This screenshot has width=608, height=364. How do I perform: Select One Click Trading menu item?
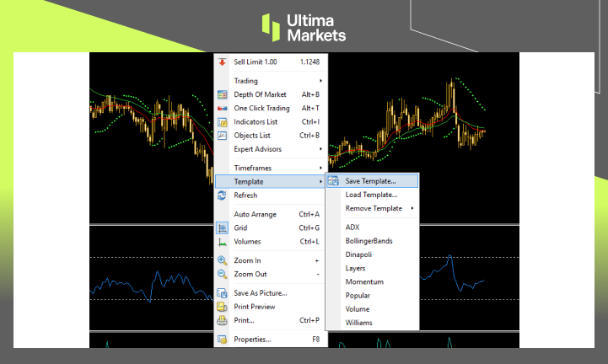(270, 108)
